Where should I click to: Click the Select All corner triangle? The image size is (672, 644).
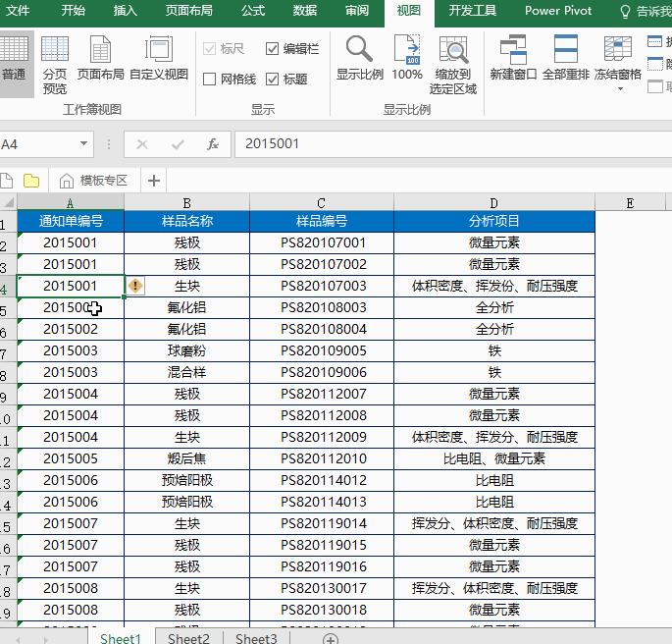[9, 202]
